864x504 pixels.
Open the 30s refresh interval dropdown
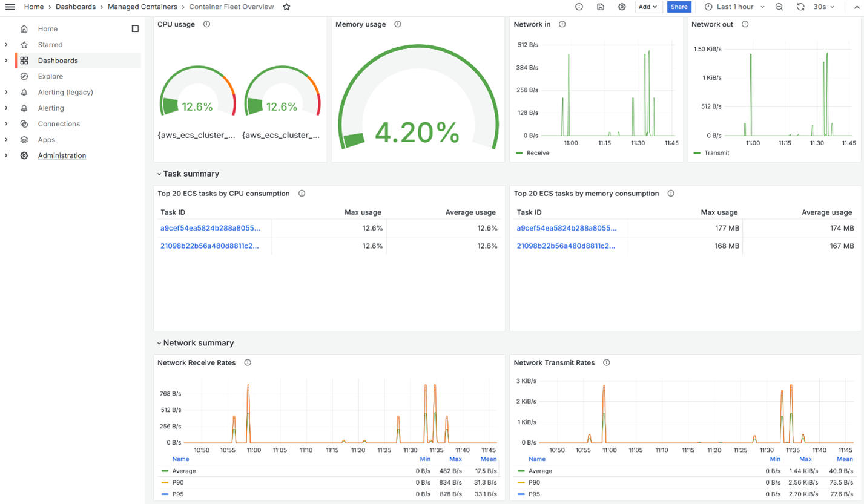tap(825, 7)
